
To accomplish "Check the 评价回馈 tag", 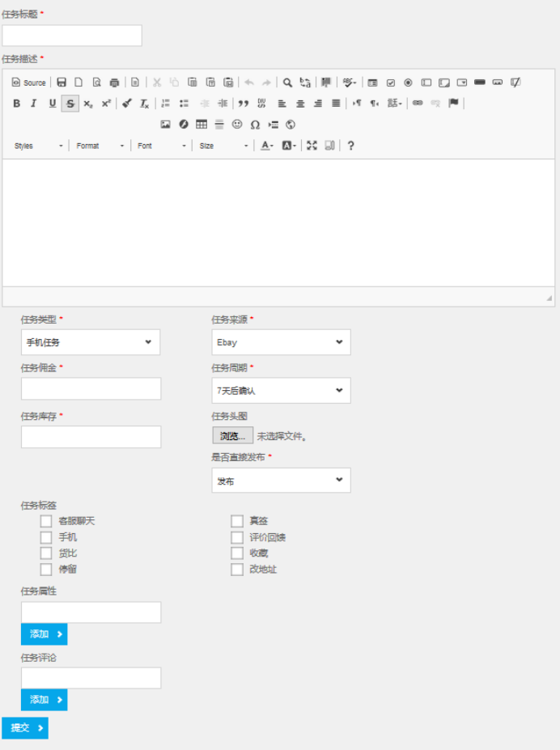I will (237, 537).
